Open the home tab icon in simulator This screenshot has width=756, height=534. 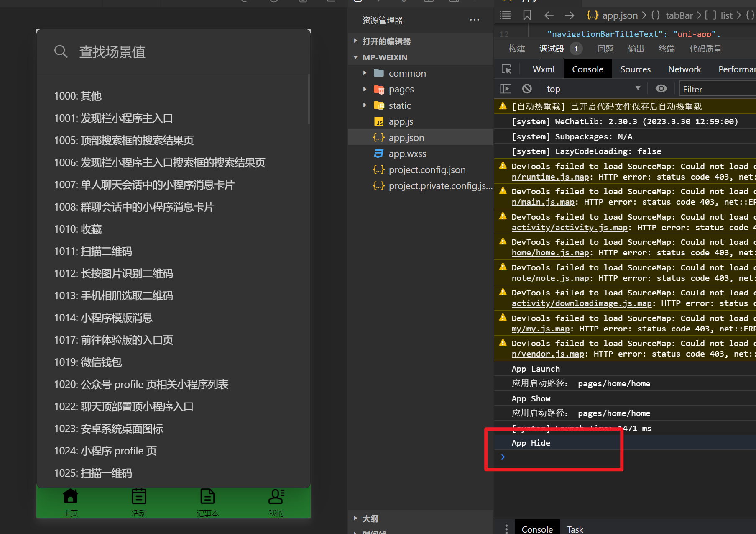70,496
